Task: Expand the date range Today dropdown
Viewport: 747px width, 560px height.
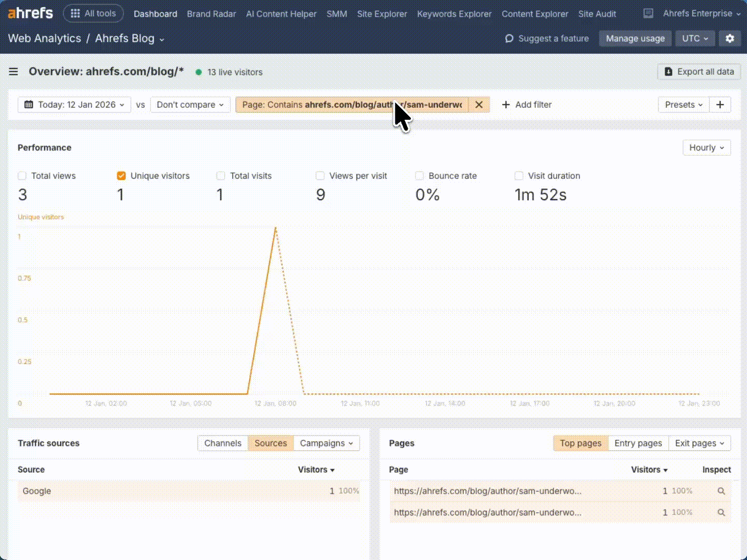Action: coord(75,105)
